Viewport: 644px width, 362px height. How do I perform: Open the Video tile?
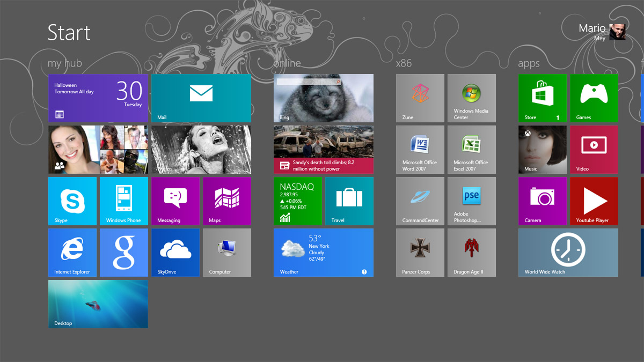point(594,150)
